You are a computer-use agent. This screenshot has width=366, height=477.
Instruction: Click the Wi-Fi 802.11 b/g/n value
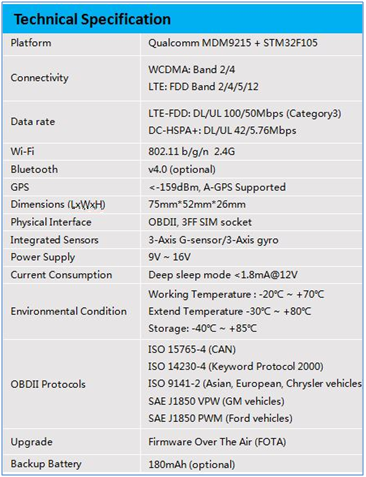click(x=191, y=151)
